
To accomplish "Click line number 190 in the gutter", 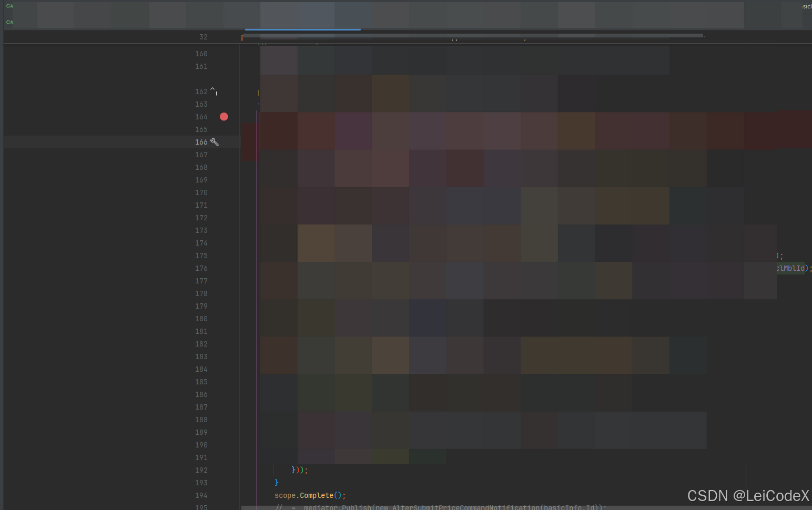I will click(x=201, y=445).
